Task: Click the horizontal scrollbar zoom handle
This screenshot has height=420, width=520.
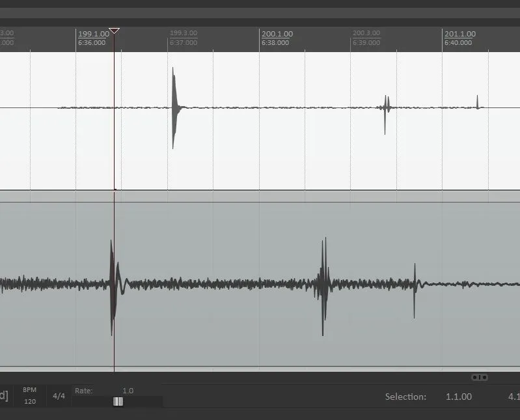Action: click(x=480, y=377)
